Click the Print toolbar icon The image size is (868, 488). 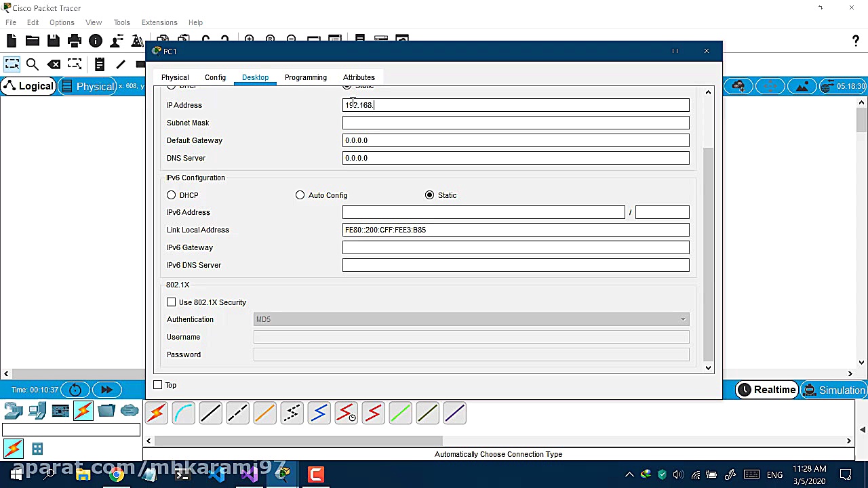pos(75,41)
